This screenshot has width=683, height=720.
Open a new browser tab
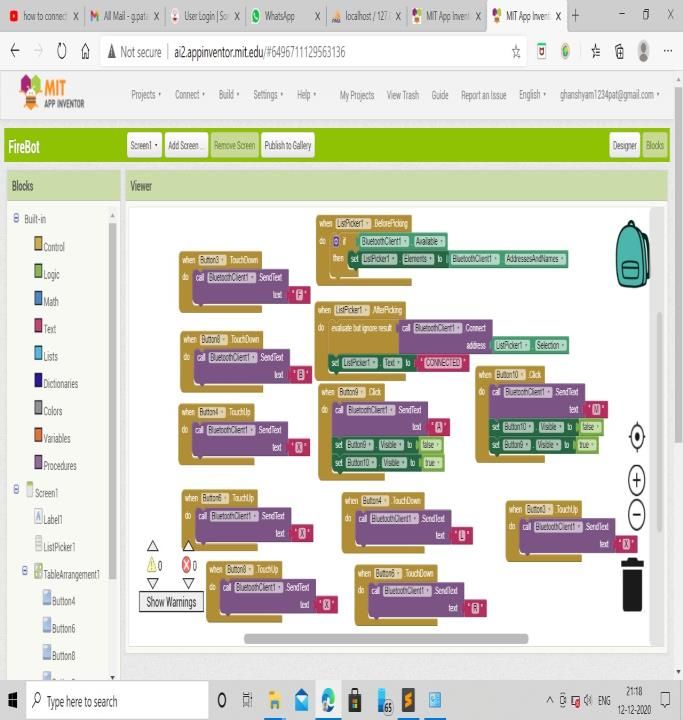point(575,16)
